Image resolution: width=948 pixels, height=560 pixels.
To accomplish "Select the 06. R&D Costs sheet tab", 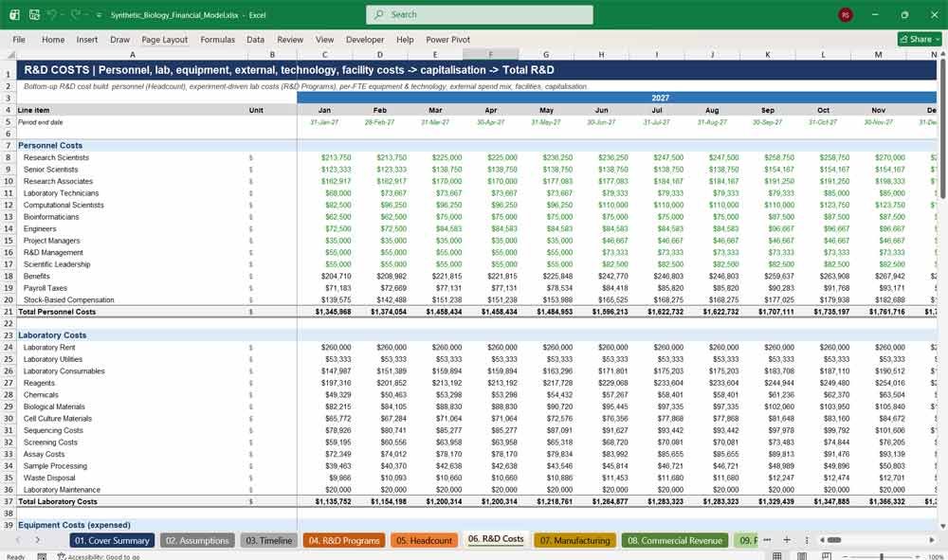I will [x=496, y=539].
